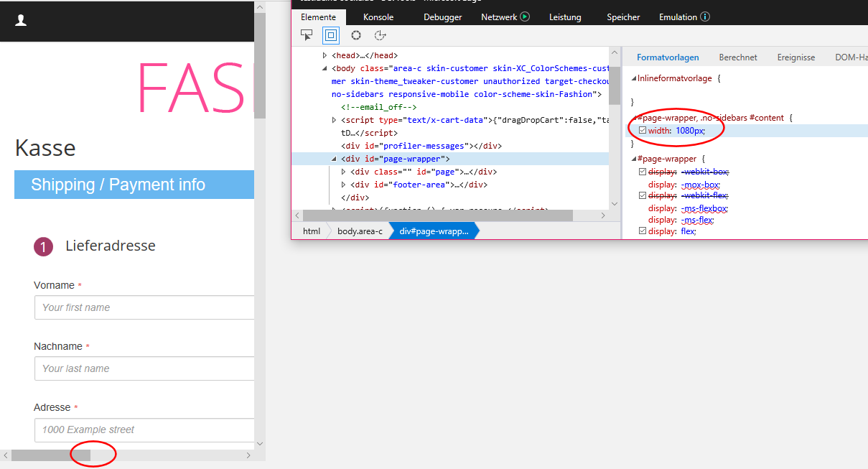Expand the head element node
The image size is (868, 469).
pyautogui.click(x=325, y=55)
